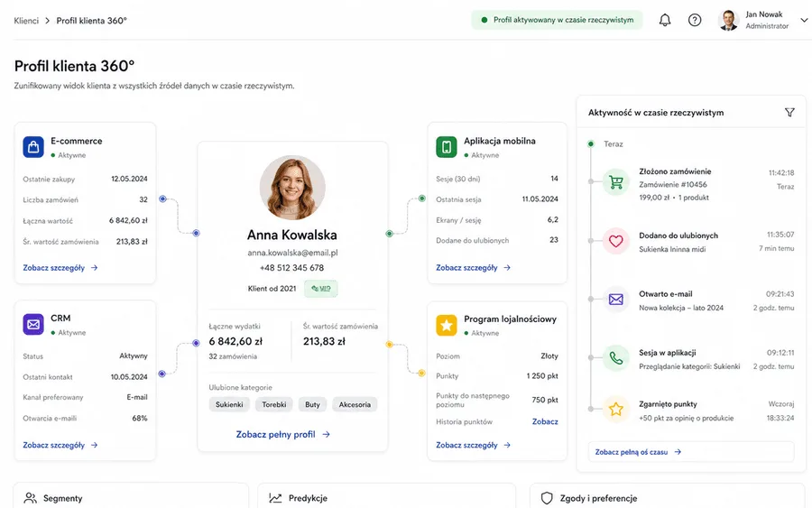Select the Torebki category chip
The width and height of the screenshot is (812, 508).
(x=274, y=404)
